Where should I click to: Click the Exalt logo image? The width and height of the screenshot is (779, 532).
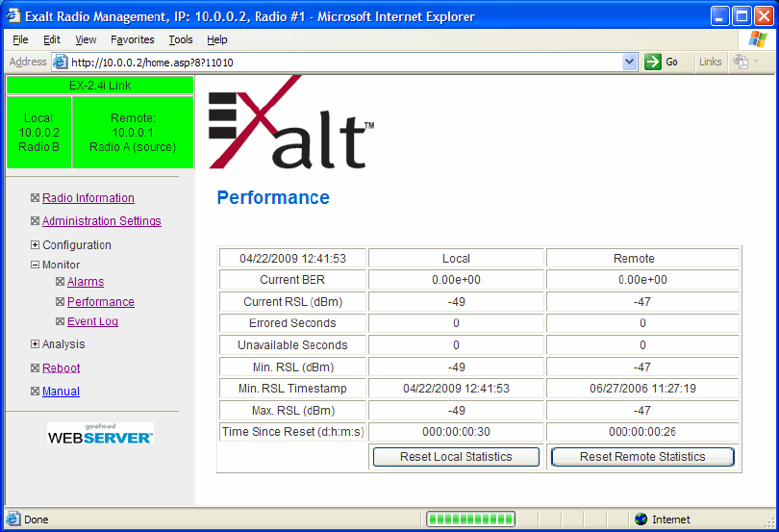[291, 122]
